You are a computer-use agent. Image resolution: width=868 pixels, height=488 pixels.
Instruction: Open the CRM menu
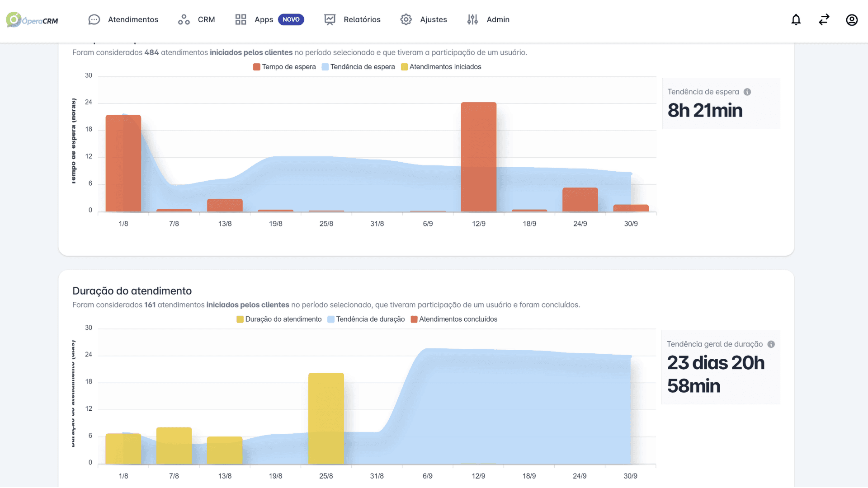(206, 19)
